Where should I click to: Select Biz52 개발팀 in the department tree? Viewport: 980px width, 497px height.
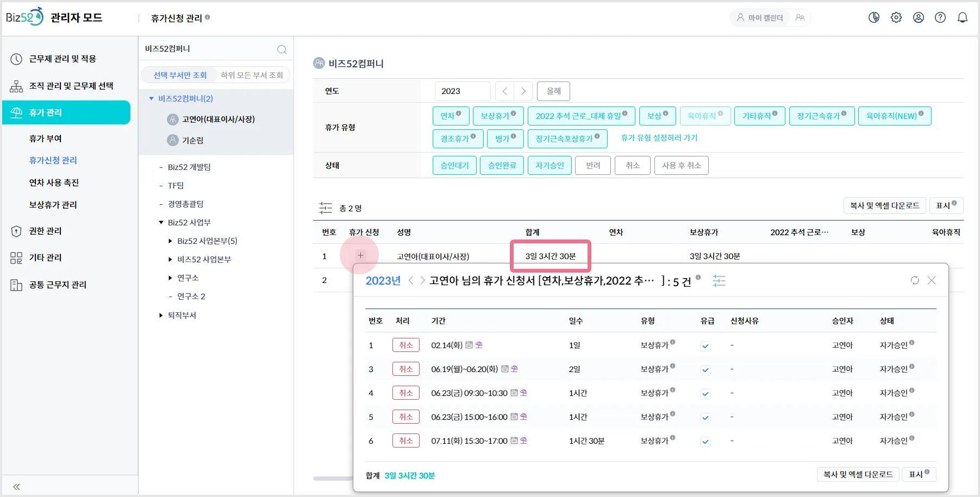tap(189, 167)
